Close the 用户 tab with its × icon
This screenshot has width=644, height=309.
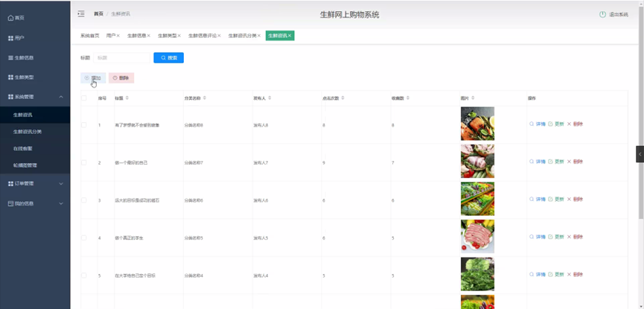[x=118, y=36]
